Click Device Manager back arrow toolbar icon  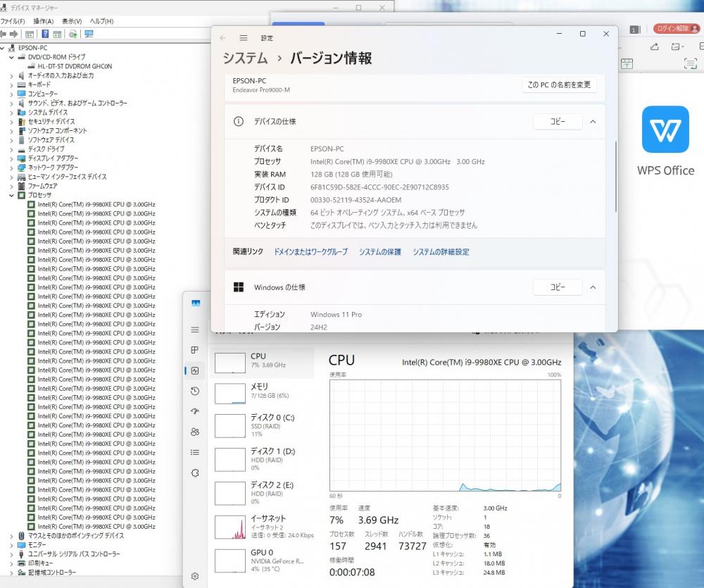click(3, 34)
